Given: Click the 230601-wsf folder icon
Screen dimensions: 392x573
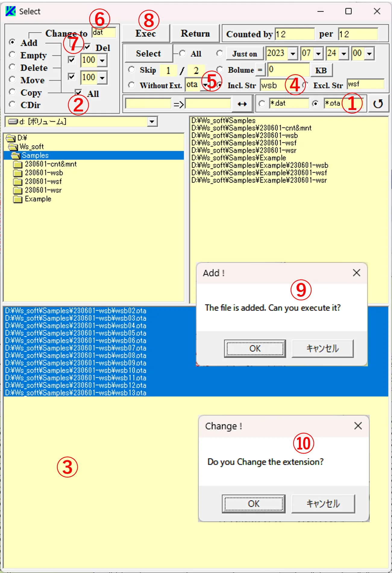Looking at the screenshot, I should tap(18, 182).
